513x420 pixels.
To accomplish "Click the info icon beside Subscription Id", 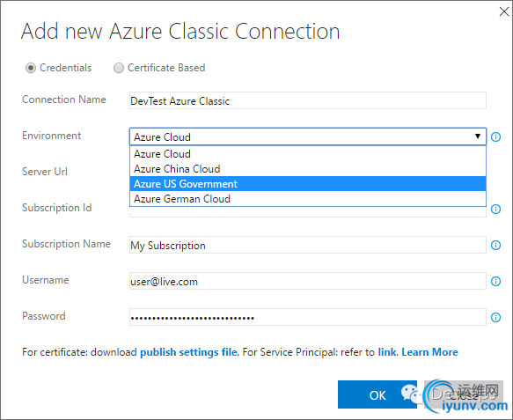I will [x=495, y=209].
